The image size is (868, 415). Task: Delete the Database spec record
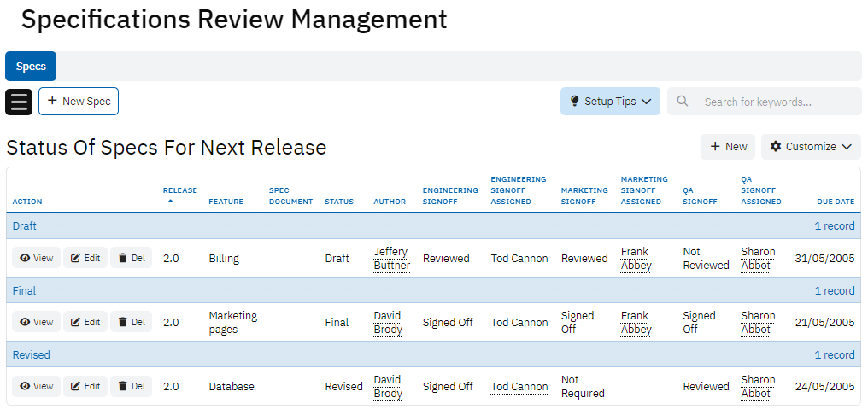pyautogui.click(x=131, y=386)
